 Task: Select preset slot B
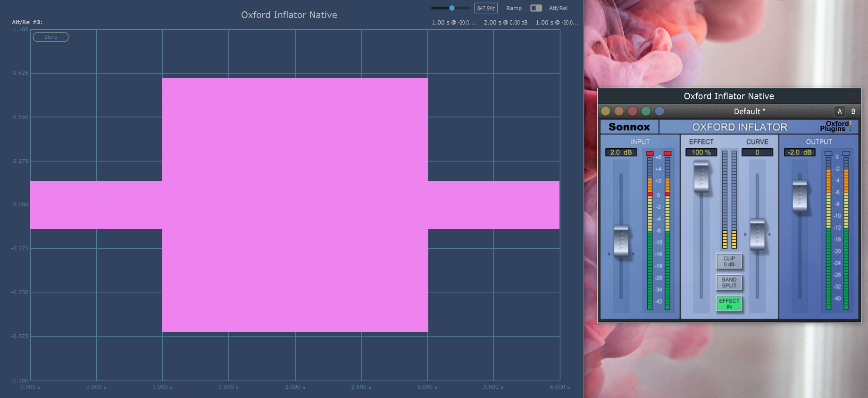(853, 111)
